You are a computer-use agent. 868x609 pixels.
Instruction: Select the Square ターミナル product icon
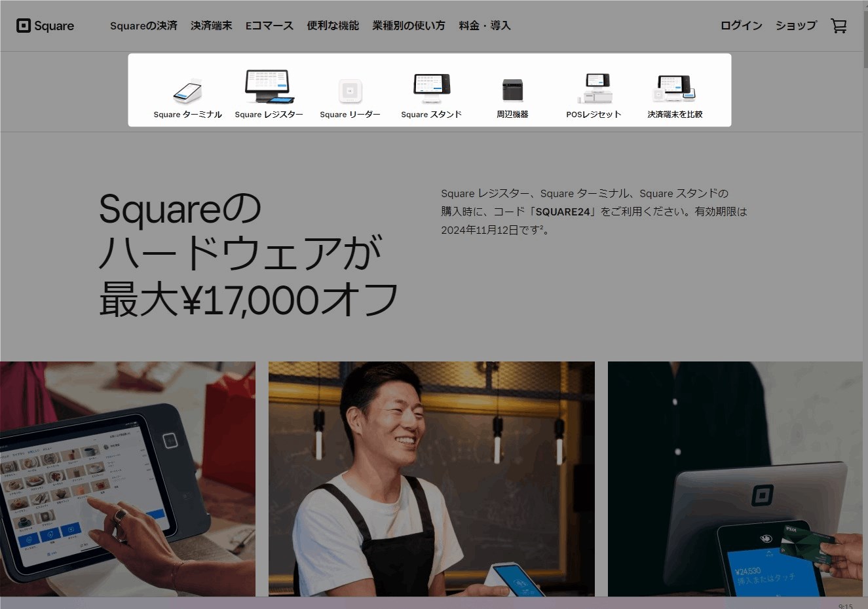click(x=188, y=92)
